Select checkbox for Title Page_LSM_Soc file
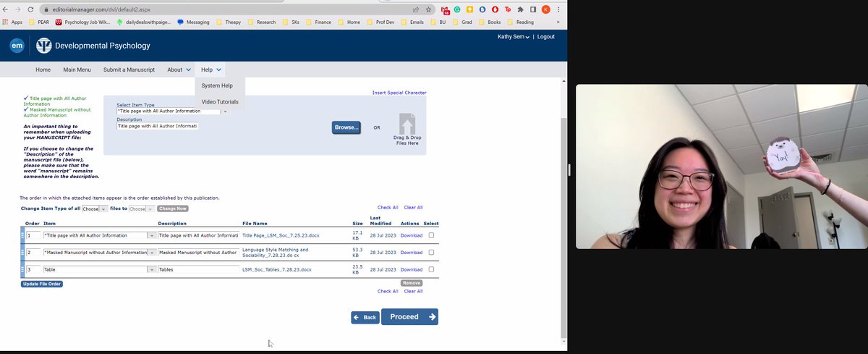 (432, 235)
